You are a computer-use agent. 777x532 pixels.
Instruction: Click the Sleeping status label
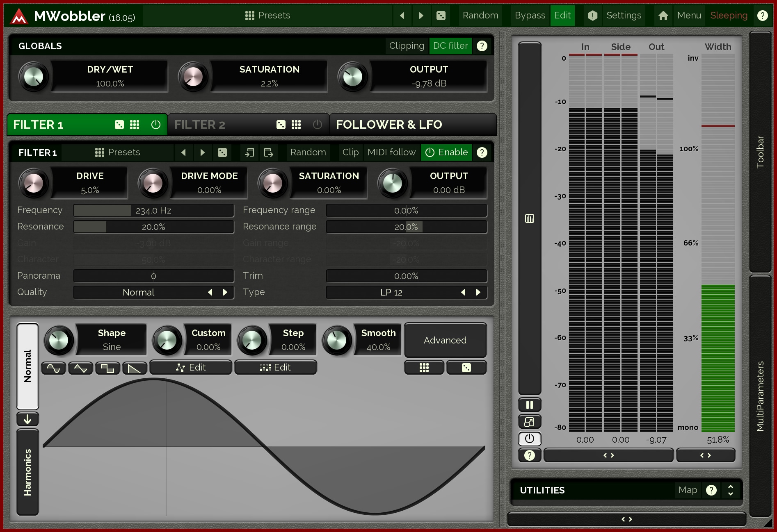729,16
